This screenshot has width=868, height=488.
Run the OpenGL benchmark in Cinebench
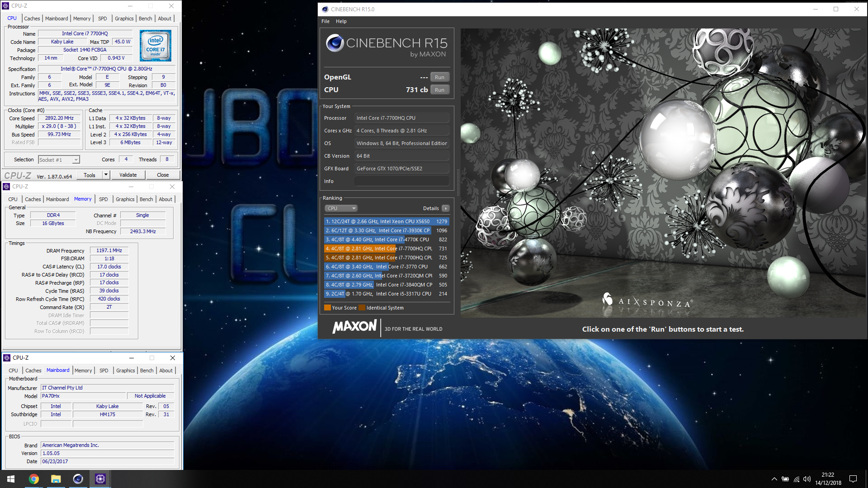pyautogui.click(x=439, y=77)
